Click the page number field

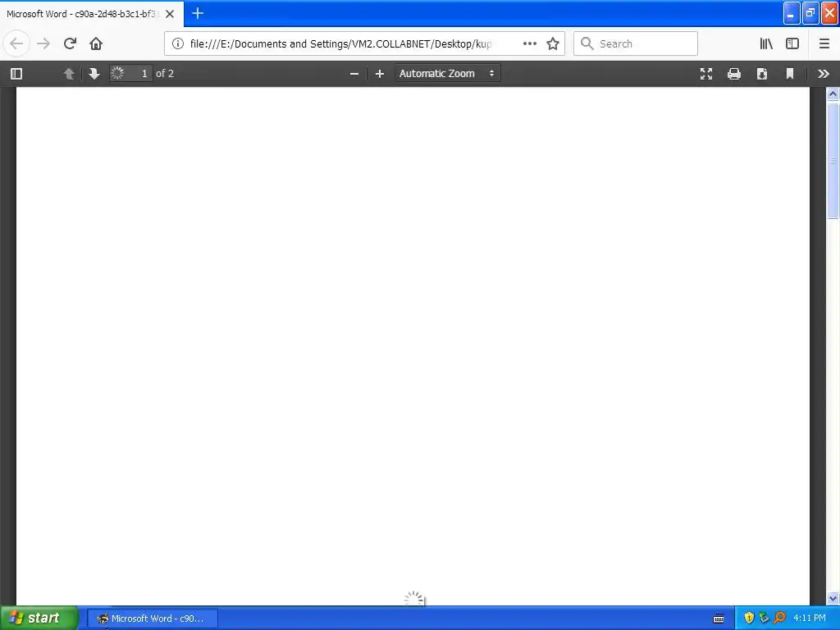pos(132,73)
